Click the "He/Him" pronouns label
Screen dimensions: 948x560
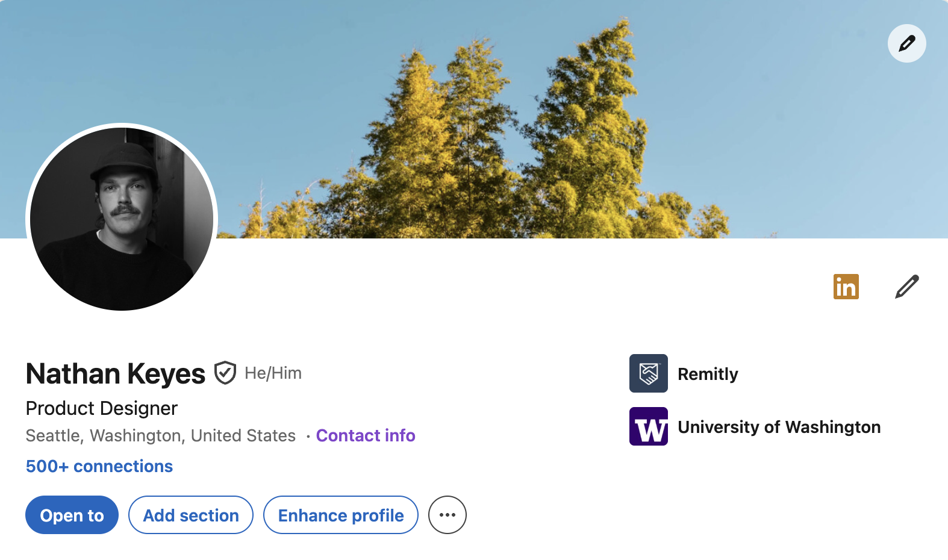[x=273, y=373]
